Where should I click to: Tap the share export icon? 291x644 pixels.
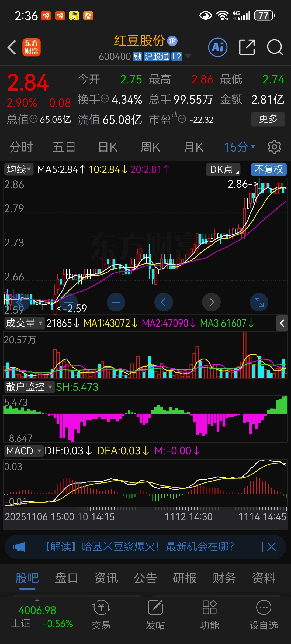(247, 47)
